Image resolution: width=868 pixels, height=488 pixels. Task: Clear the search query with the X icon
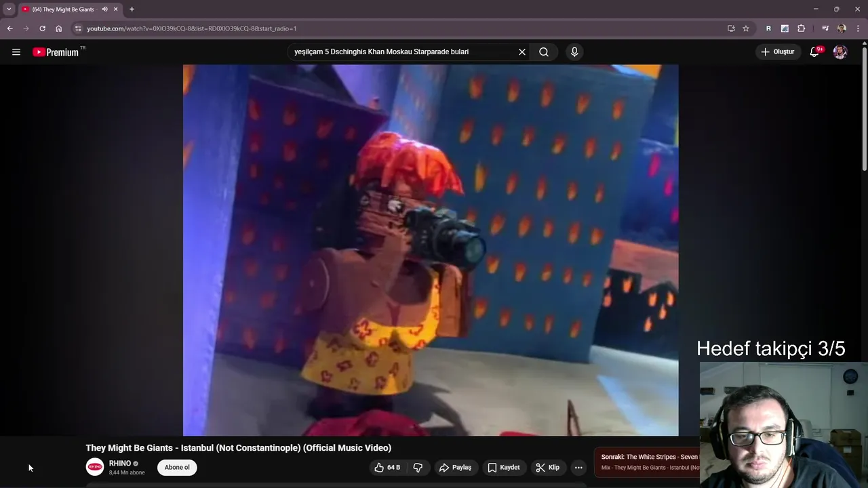click(x=522, y=52)
